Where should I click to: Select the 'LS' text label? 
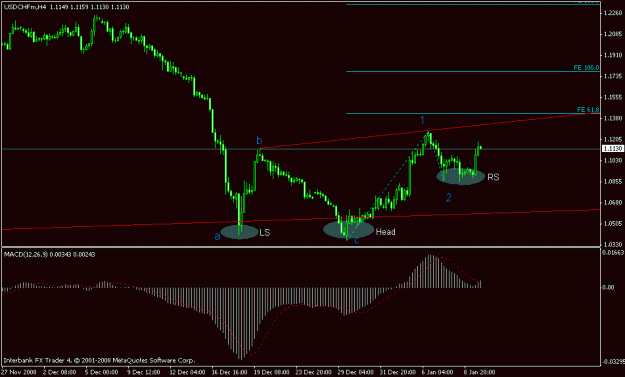coord(265,232)
